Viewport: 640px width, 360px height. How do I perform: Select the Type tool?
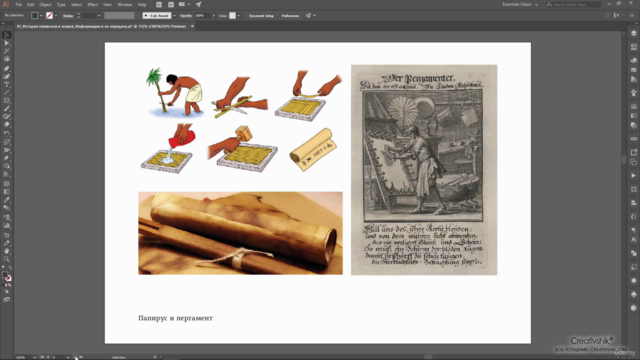pyautogui.click(x=7, y=84)
